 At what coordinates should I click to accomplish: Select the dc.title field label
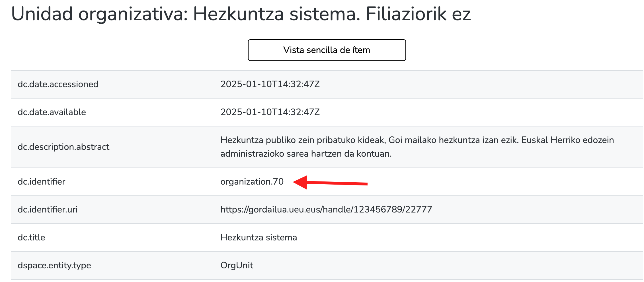point(31,238)
